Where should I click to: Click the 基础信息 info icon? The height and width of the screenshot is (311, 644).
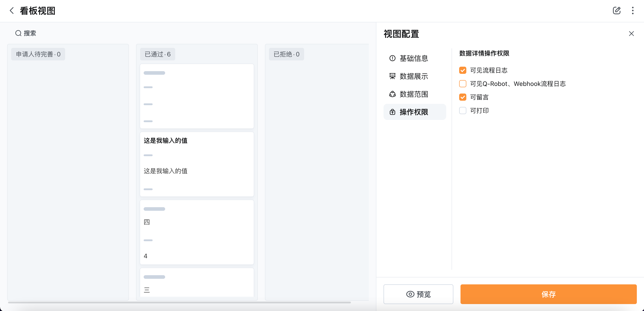392,58
